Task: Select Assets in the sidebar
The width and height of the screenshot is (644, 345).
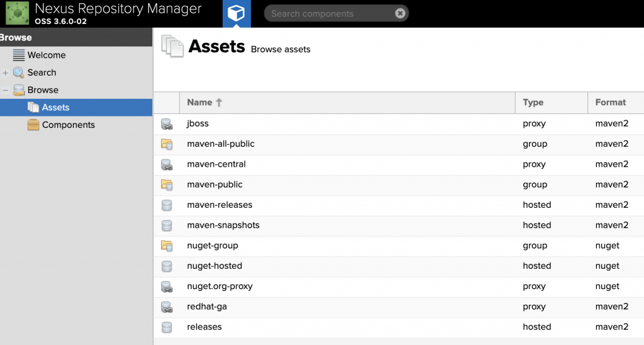Action: (x=55, y=108)
